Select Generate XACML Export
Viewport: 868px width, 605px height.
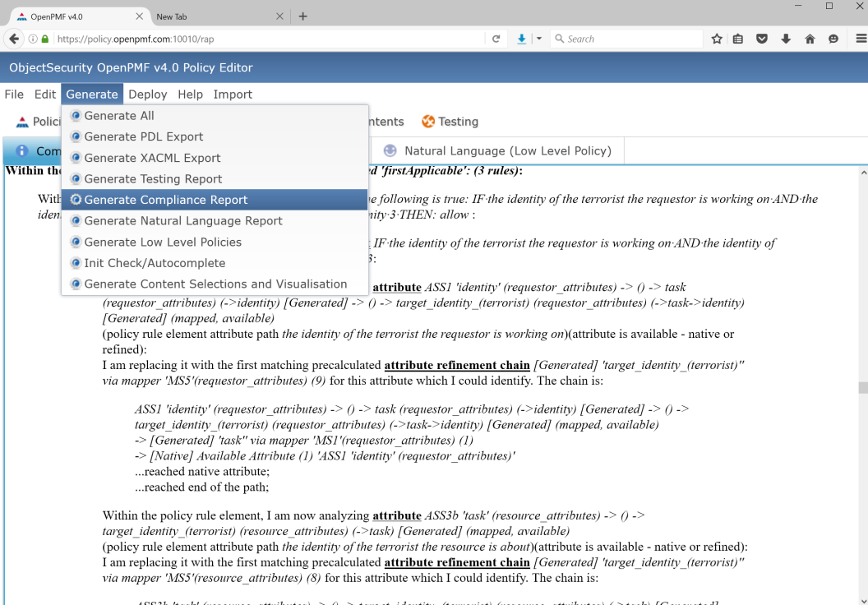click(215, 158)
